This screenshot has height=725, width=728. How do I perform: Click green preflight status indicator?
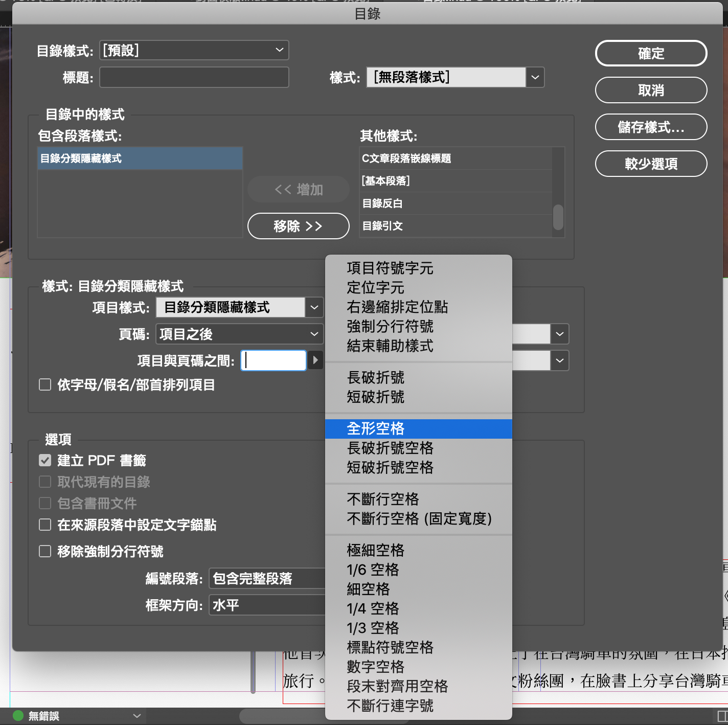coord(18,716)
